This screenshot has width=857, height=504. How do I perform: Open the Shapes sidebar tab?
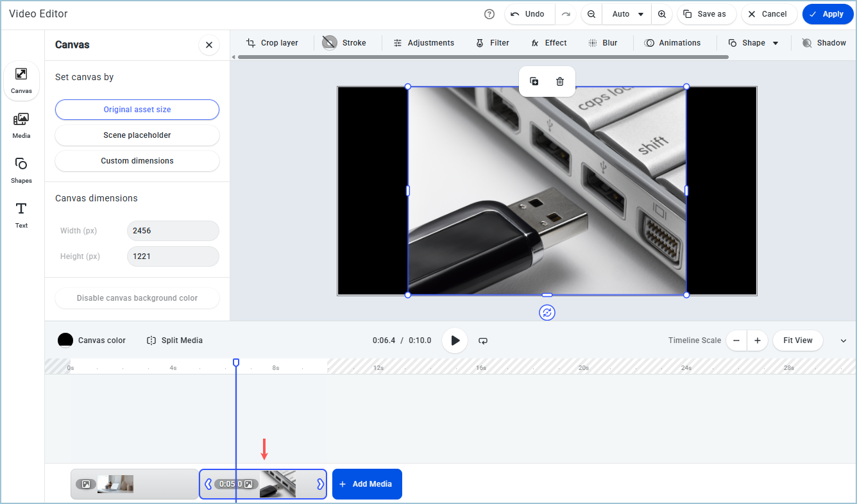pos(21,169)
